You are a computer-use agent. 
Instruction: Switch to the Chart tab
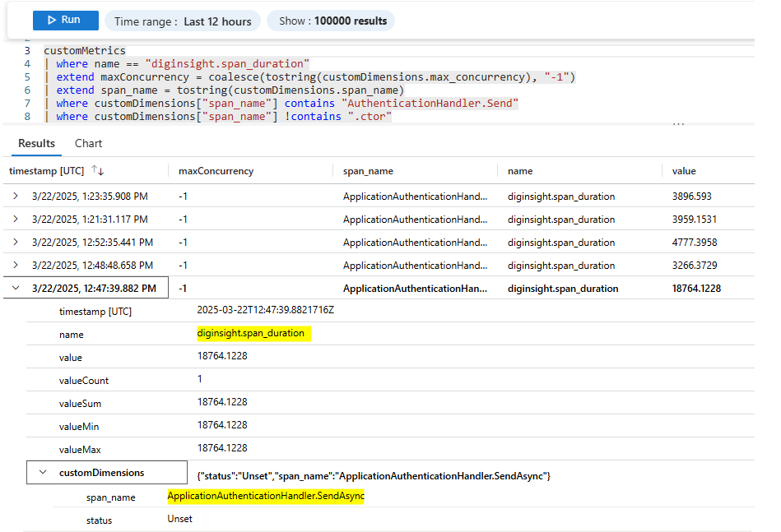pyautogui.click(x=88, y=143)
